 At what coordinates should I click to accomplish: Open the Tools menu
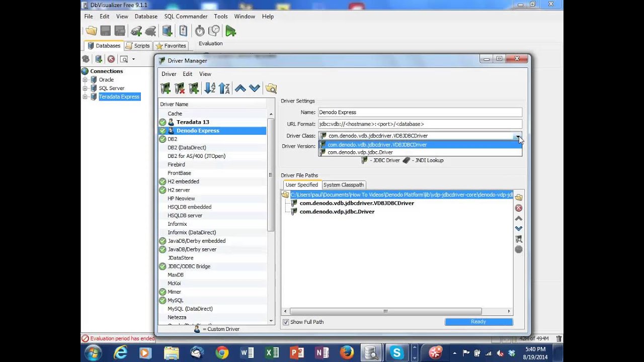(220, 16)
